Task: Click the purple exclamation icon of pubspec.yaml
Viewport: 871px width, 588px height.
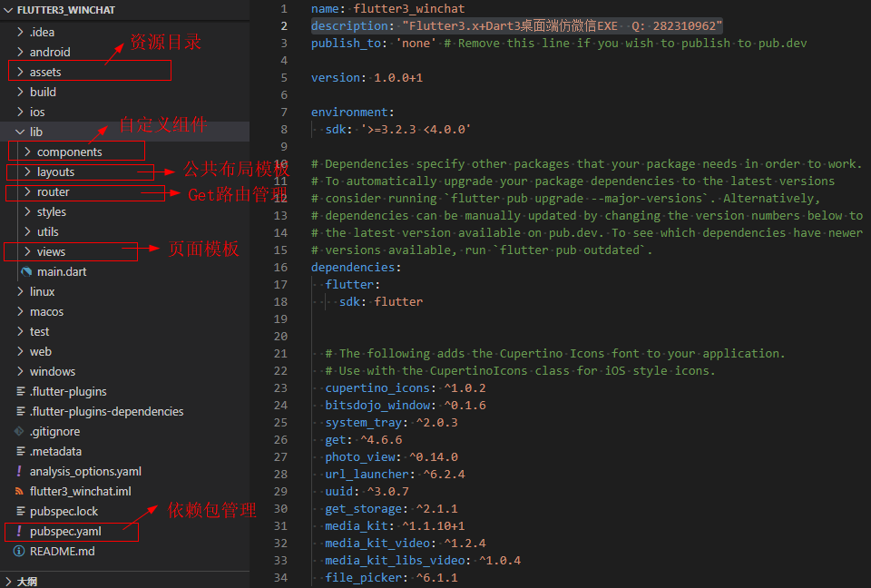Action: [19, 531]
